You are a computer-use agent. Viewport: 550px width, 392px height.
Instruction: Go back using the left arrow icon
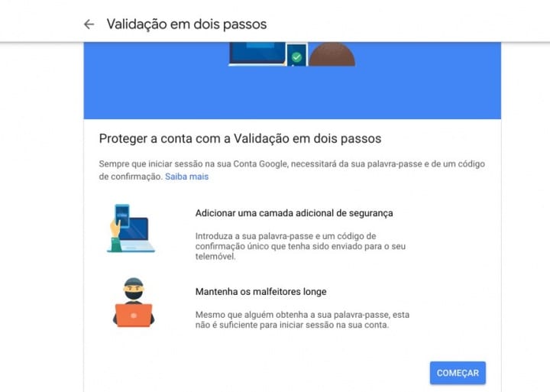(x=89, y=24)
